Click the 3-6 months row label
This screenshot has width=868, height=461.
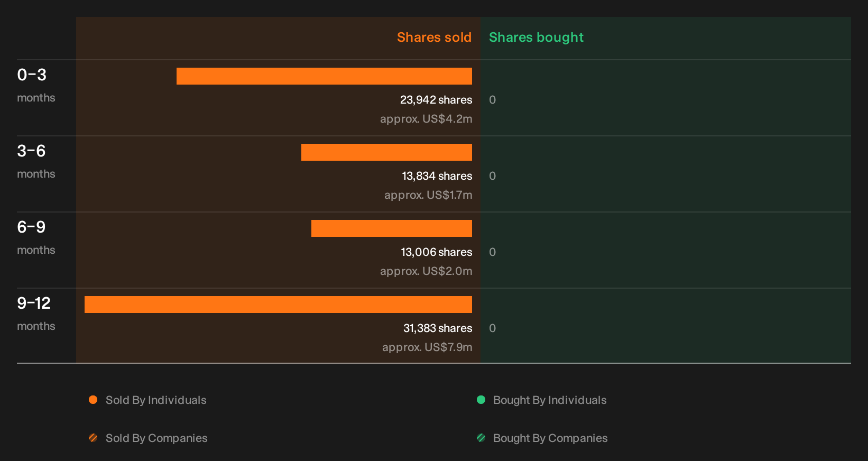[x=36, y=161]
